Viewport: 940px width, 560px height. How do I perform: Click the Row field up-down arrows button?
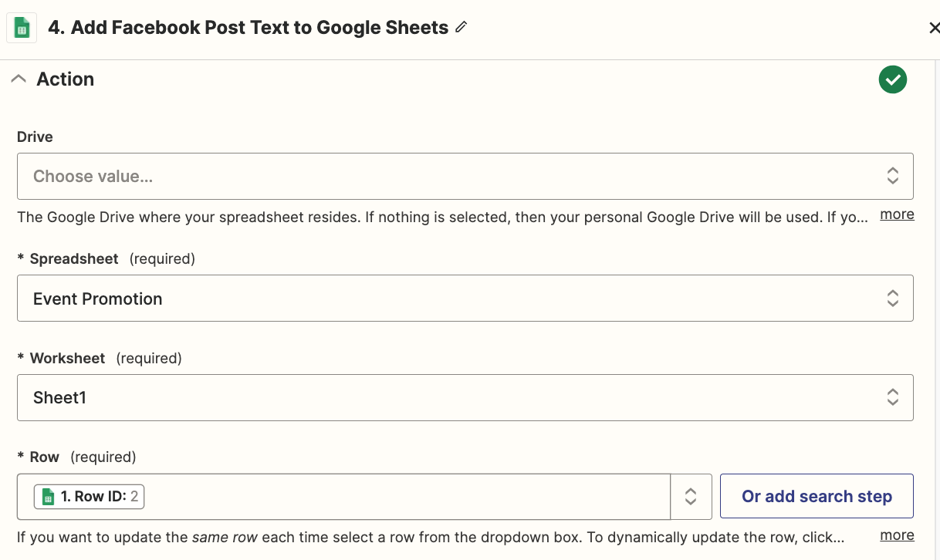pos(691,497)
